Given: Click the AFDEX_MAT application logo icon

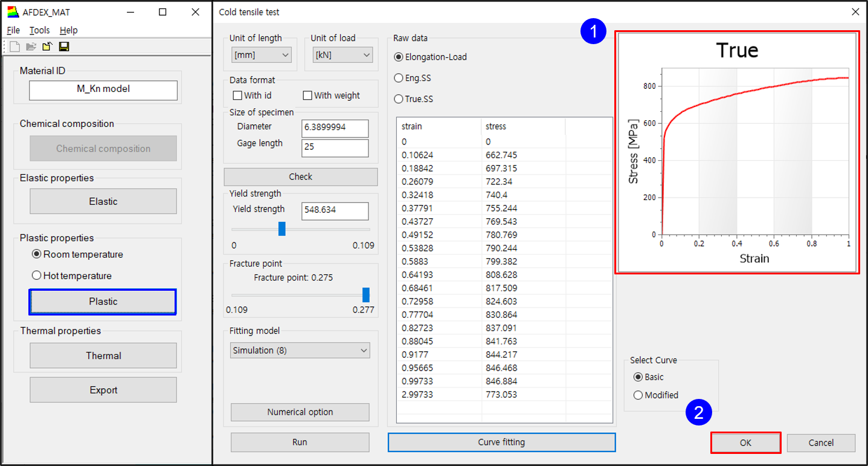Looking at the screenshot, I should point(13,12).
